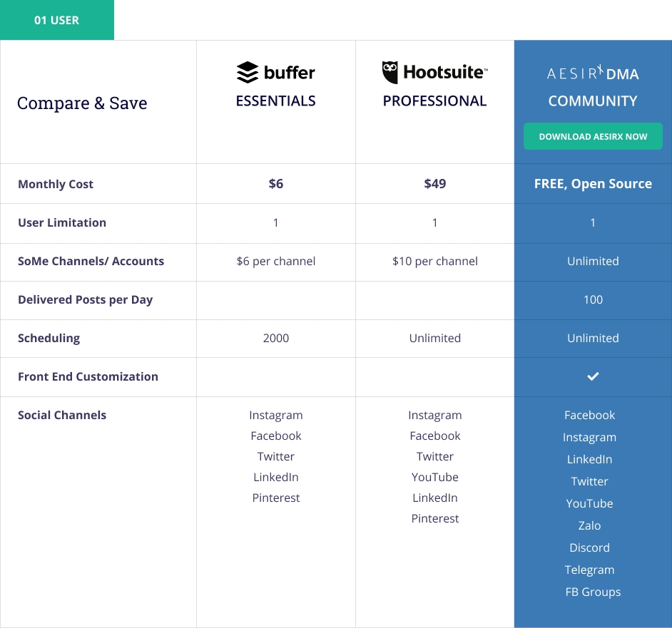Click the 100 delivered posts value

click(x=593, y=299)
